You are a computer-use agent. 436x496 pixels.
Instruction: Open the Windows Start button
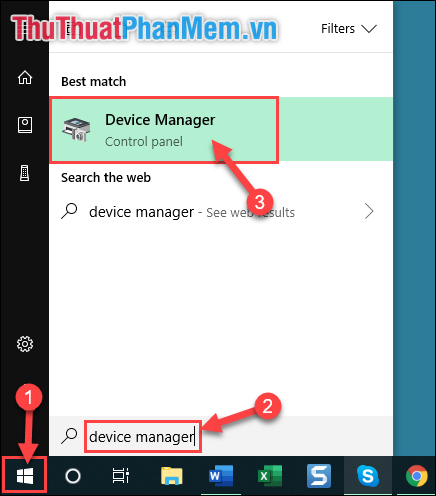tap(25, 476)
